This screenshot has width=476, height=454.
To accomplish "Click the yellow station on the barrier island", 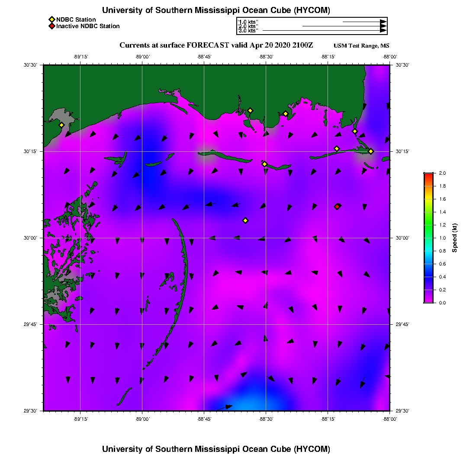I will pyautogui.click(x=264, y=164).
